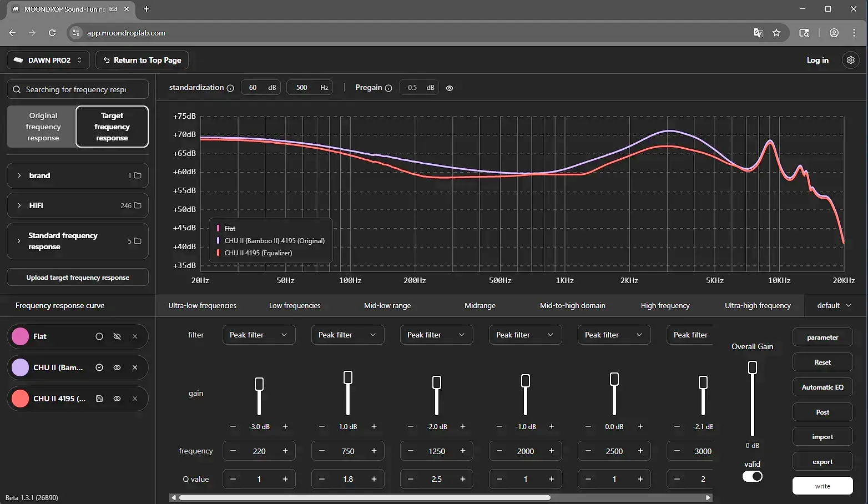Click the HiFi folder icon
Screen dimensions: 868x504
tap(138, 205)
